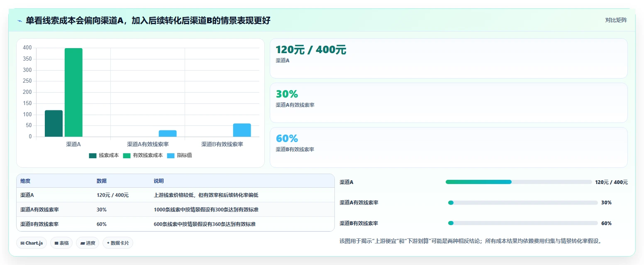The height and width of the screenshot is (265, 644).
Task: Click the 数据卡片 tag chip
Action: pyautogui.click(x=118, y=243)
